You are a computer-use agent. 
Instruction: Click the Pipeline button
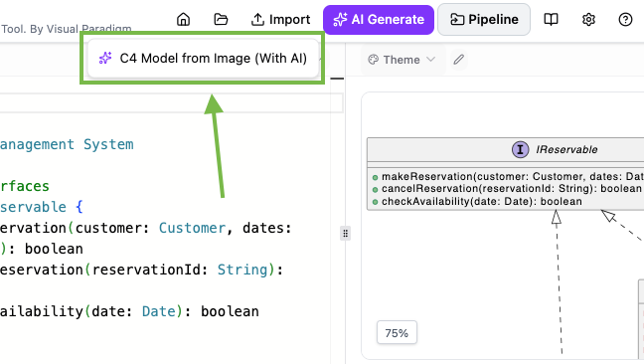(484, 19)
